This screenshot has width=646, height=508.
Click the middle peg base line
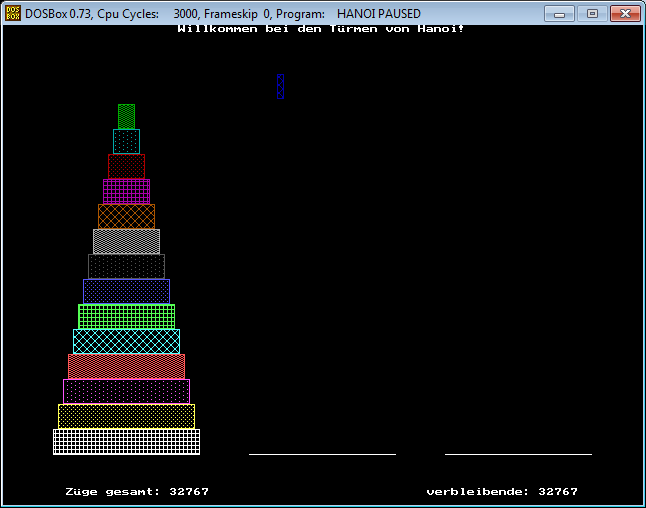pos(322,454)
